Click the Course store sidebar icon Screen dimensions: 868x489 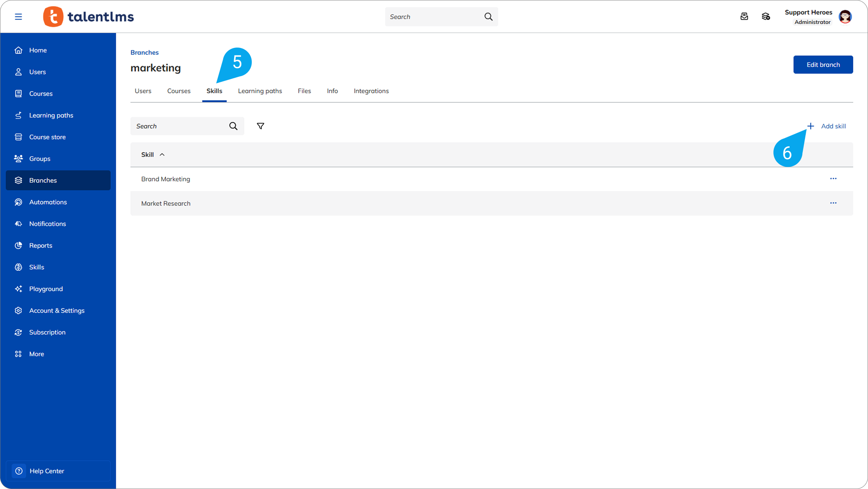(18, 137)
